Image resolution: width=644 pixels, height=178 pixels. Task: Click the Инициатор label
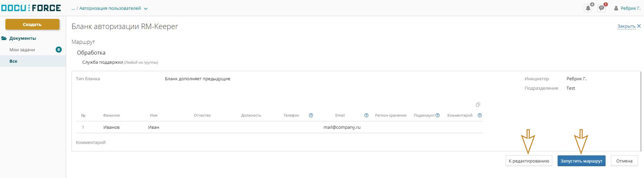coord(537,79)
